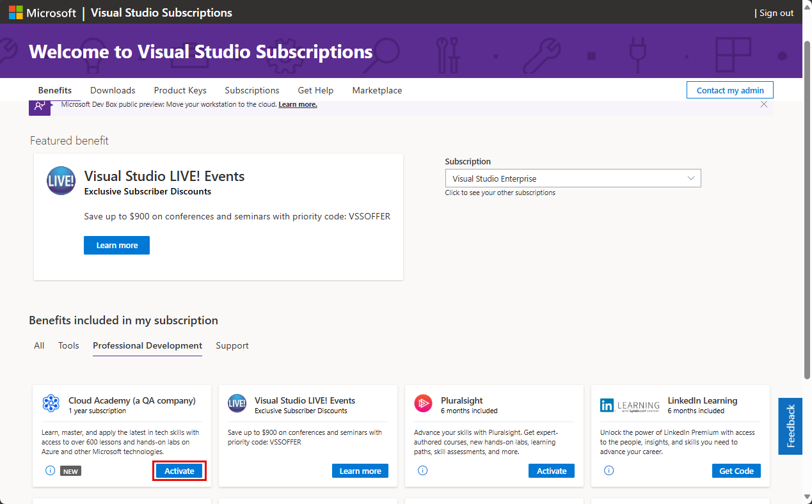Open the Feedback side panel
The image size is (812, 504).
point(790,426)
